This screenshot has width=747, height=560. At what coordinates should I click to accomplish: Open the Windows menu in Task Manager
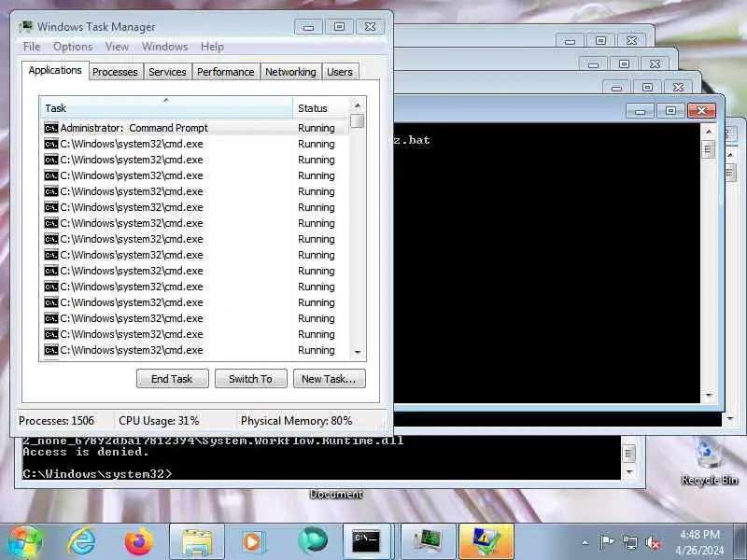165,47
